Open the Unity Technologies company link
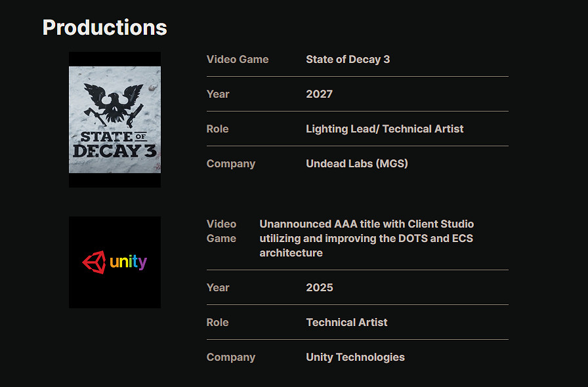 (x=355, y=357)
